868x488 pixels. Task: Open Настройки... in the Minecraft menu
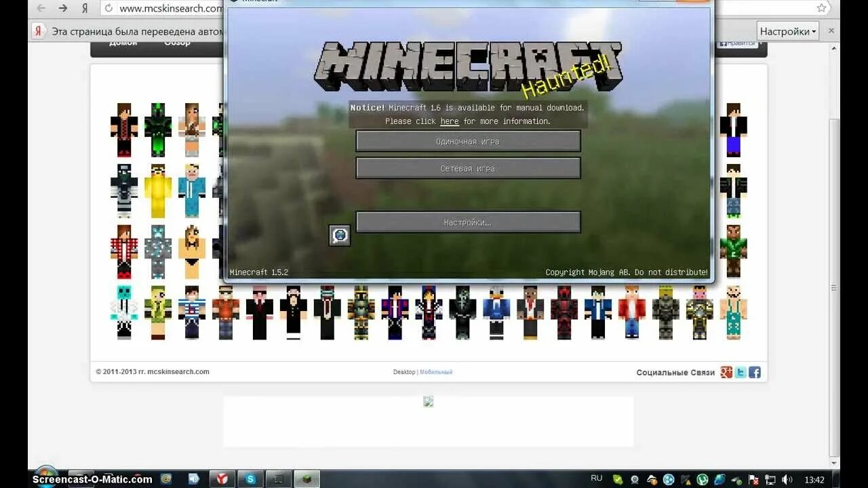tap(468, 222)
